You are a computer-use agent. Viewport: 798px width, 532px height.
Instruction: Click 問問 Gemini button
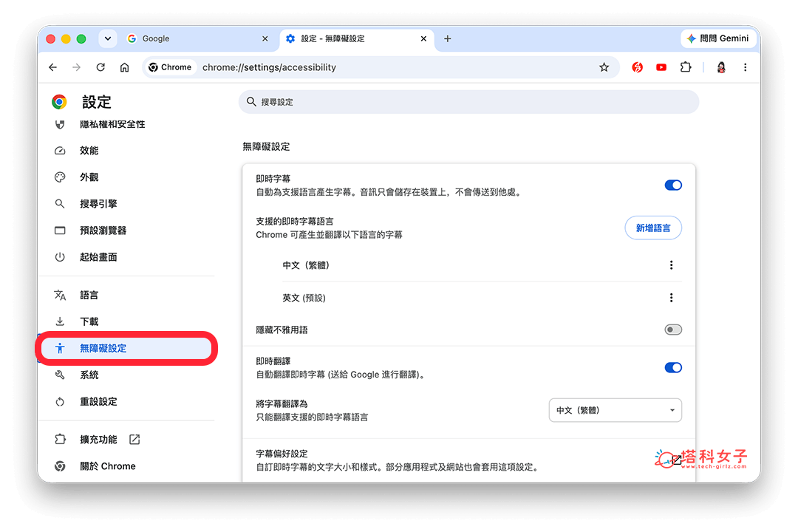coord(718,38)
